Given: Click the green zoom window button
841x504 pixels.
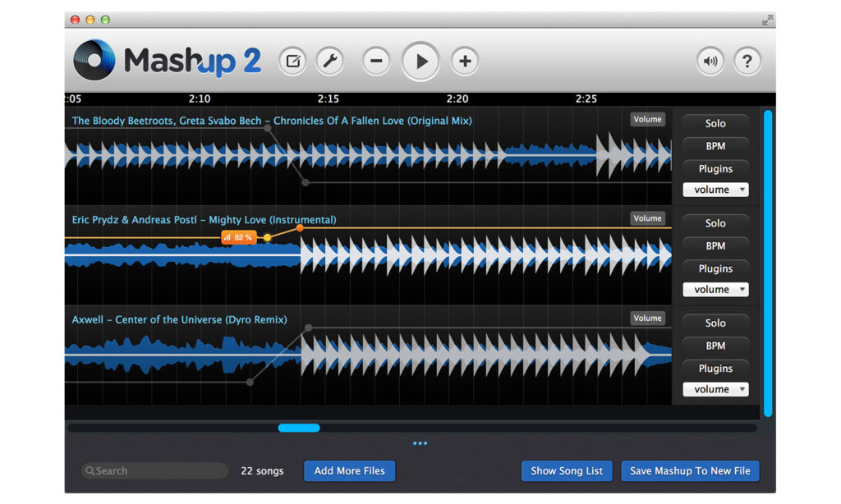Looking at the screenshot, I should (x=106, y=20).
